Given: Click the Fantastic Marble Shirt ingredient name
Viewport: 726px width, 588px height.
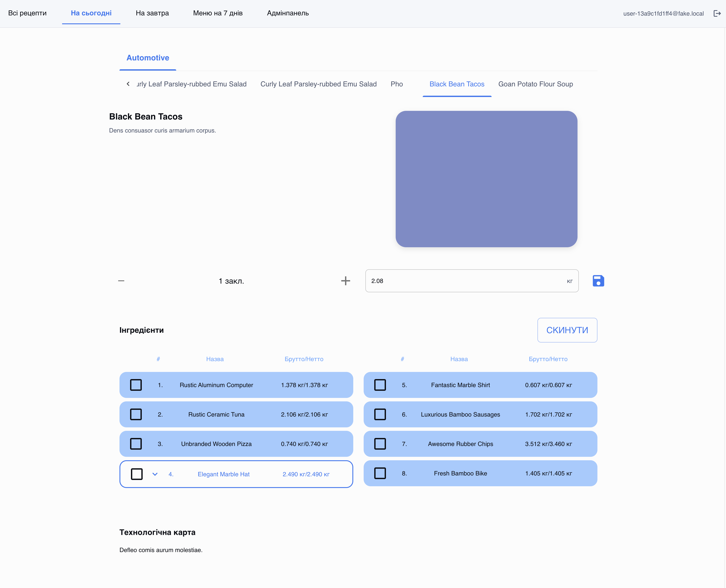Looking at the screenshot, I should pyautogui.click(x=461, y=385).
